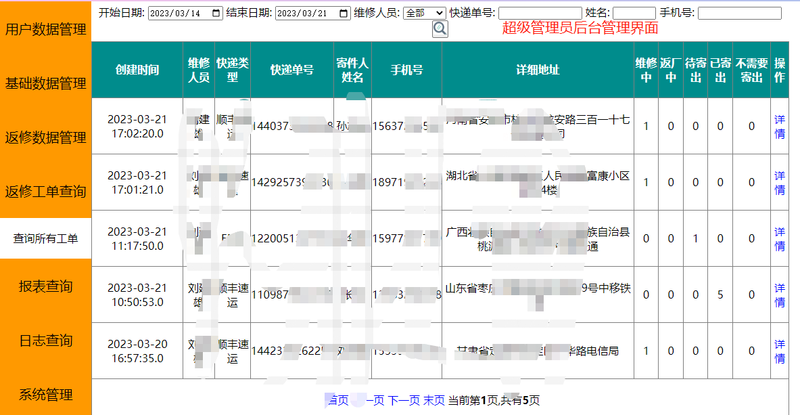Focus the 手机号 input box
Image resolution: width=800 pixels, height=415 pixels.
tap(739, 13)
